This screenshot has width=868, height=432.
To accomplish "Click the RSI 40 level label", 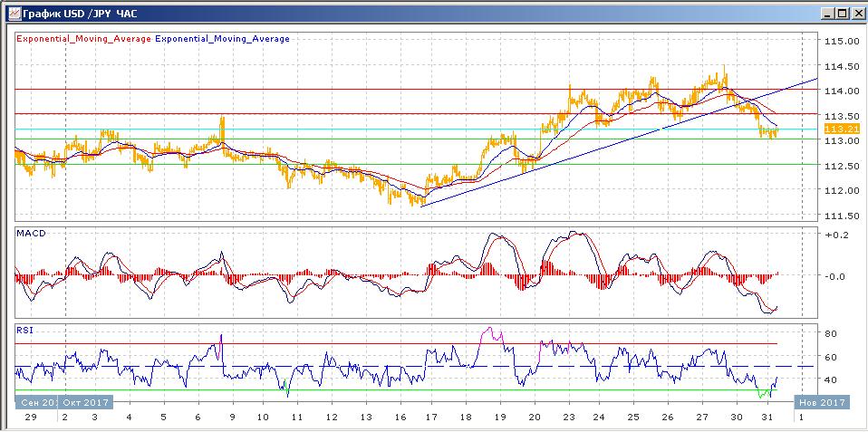I will point(829,379).
